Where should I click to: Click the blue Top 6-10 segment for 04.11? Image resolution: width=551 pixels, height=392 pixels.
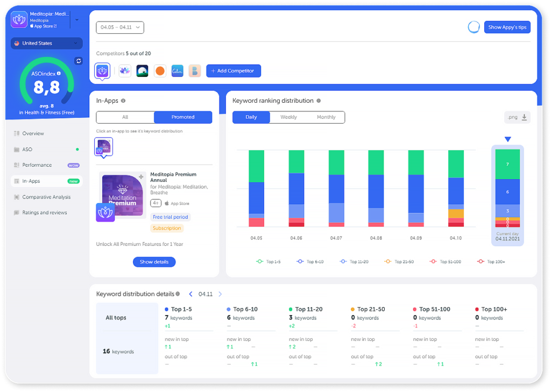point(507,192)
